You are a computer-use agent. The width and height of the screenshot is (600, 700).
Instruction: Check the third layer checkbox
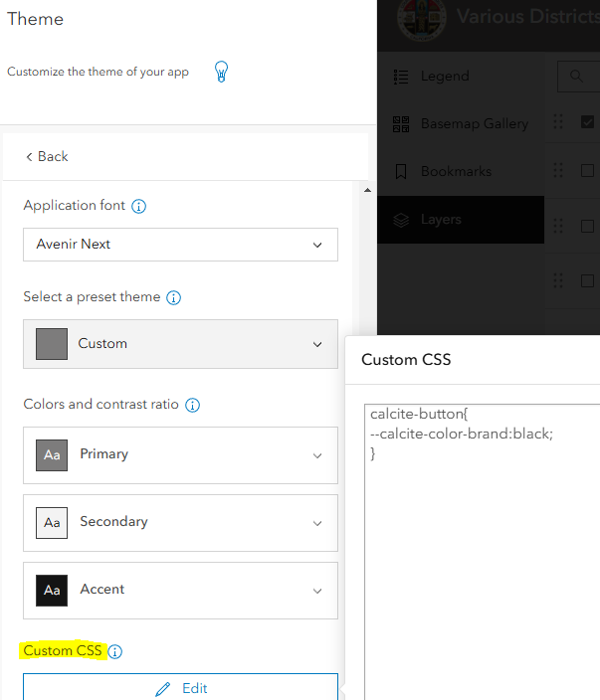[x=587, y=226]
